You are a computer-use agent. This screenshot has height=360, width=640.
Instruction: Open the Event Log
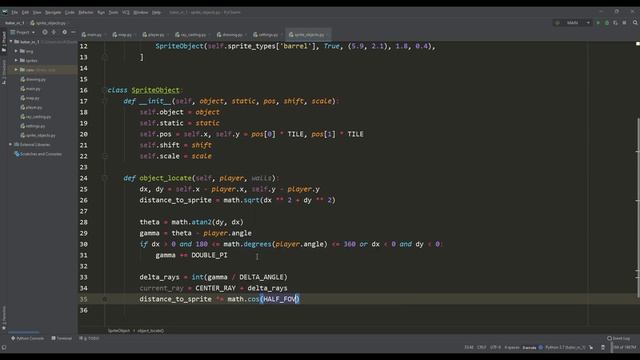pos(618,338)
